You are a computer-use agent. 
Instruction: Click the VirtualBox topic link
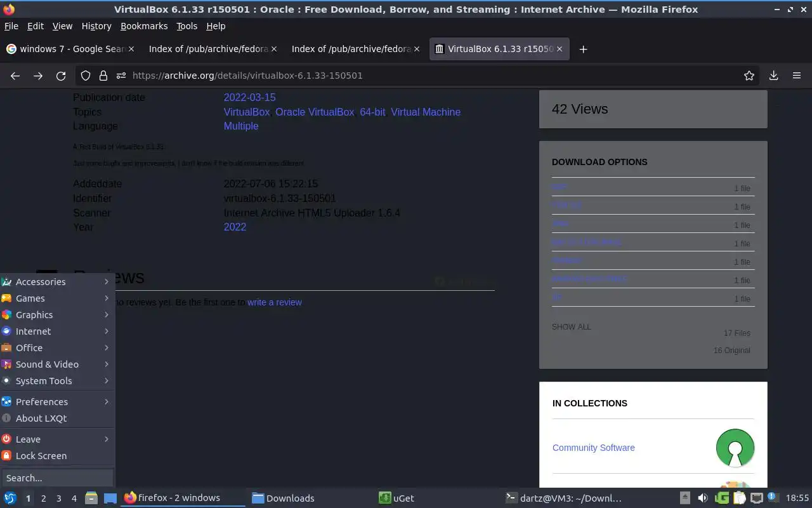(247, 112)
